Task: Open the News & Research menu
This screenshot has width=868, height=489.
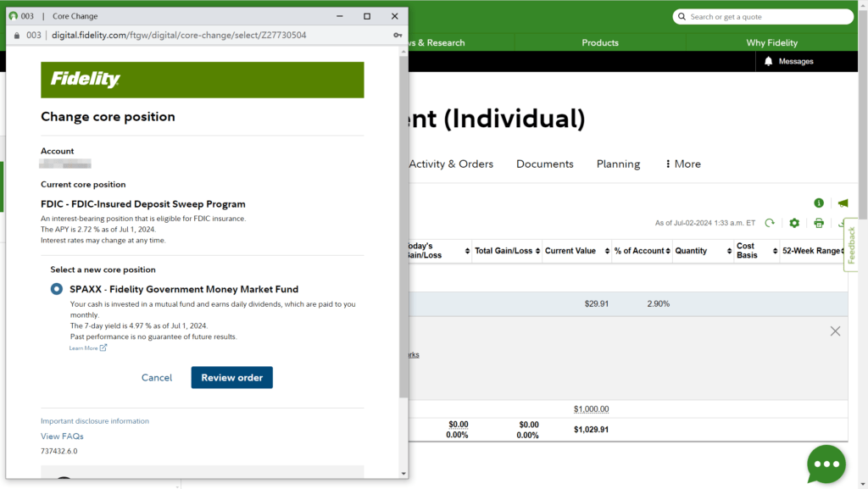Action: point(437,42)
